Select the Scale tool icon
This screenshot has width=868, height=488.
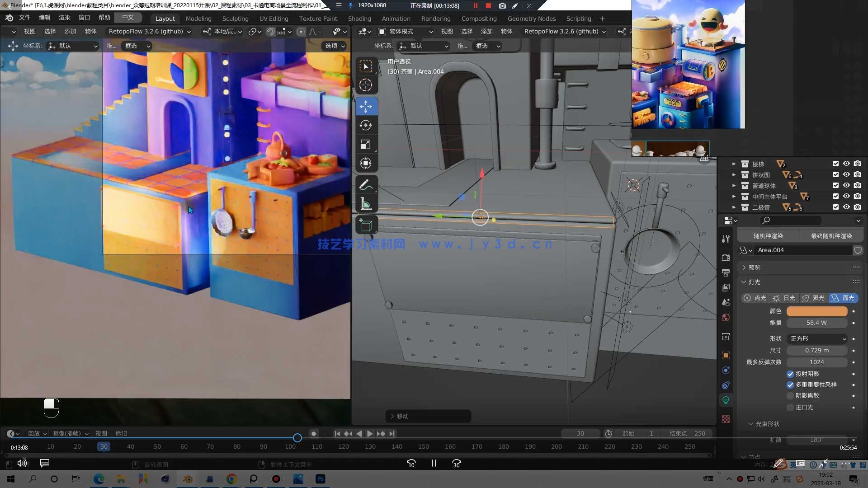click(x=366, y=145)
